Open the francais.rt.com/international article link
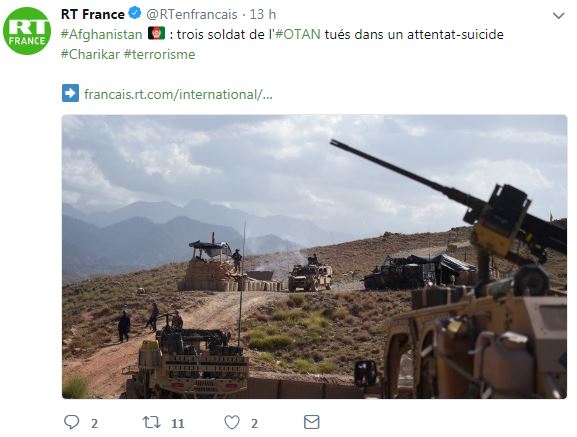Image resolution: width=577 pixels, height=437 pixels. 178,95
